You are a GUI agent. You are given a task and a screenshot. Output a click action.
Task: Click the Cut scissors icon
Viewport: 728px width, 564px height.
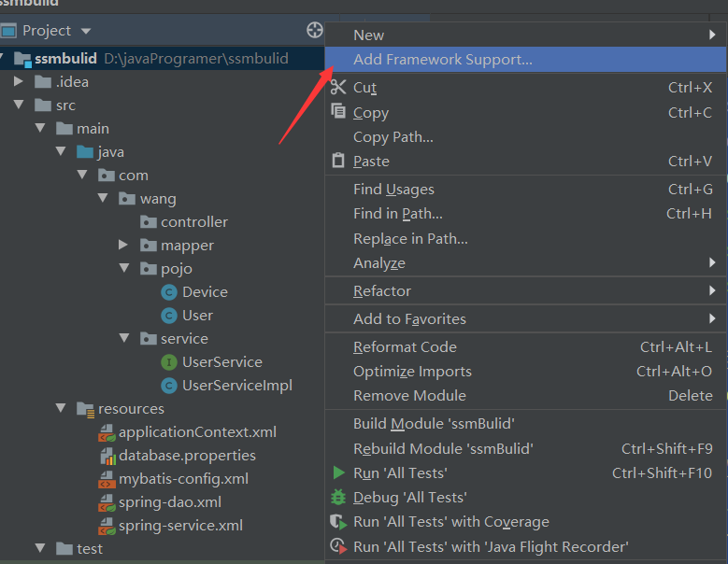pos(338,87)
